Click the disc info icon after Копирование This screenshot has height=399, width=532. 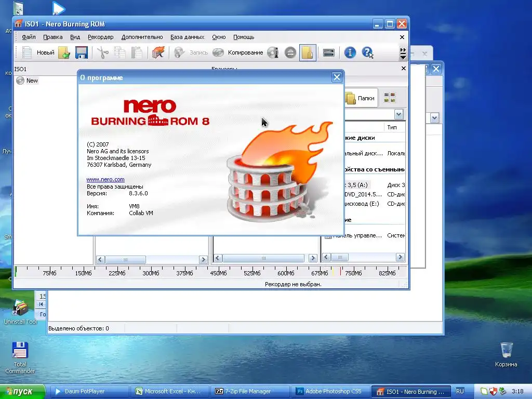[x=273, y=52]
